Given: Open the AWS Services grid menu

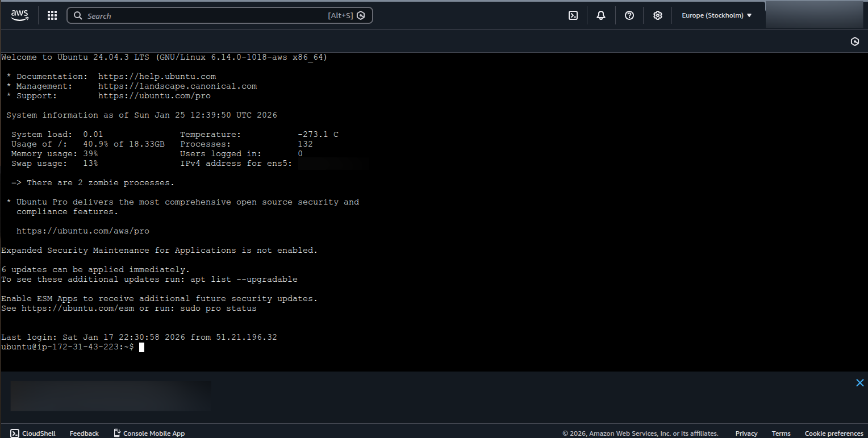Looking at the screenshot, I should point(52,15).
